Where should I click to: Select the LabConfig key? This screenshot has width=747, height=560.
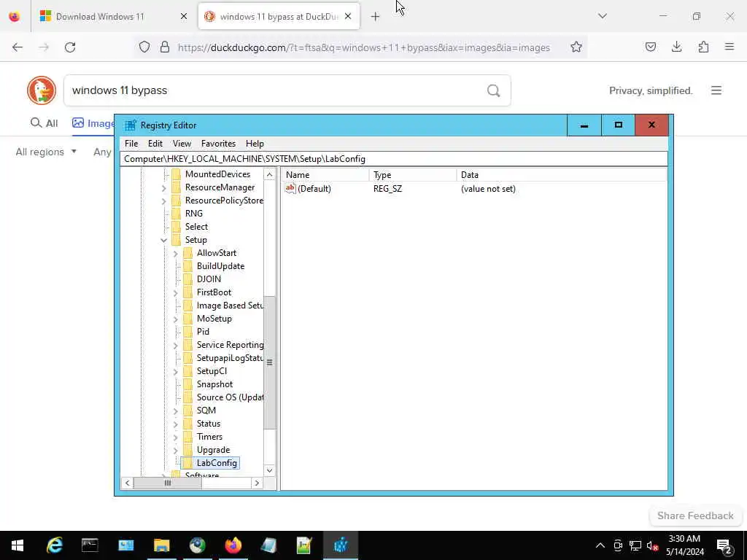click(217, 463)
